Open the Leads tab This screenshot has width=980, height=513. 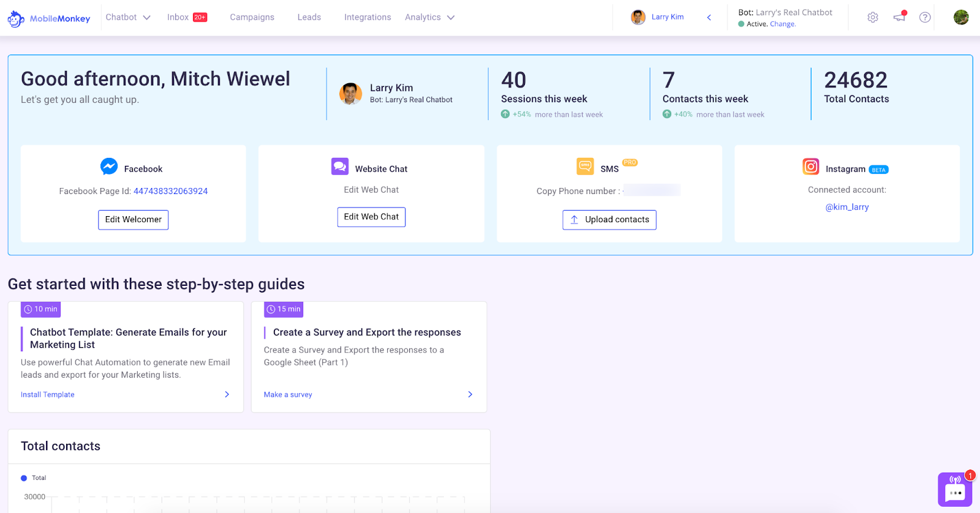[x=309, y=17]
